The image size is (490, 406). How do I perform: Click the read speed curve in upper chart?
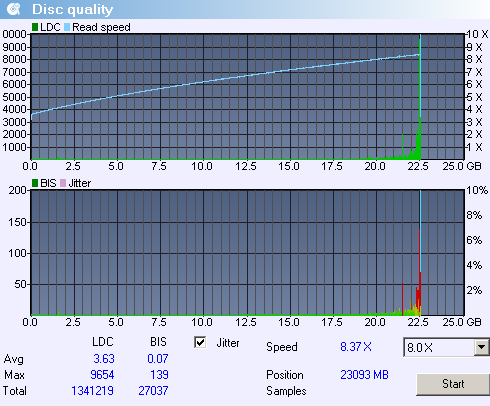tap(225, 80)
